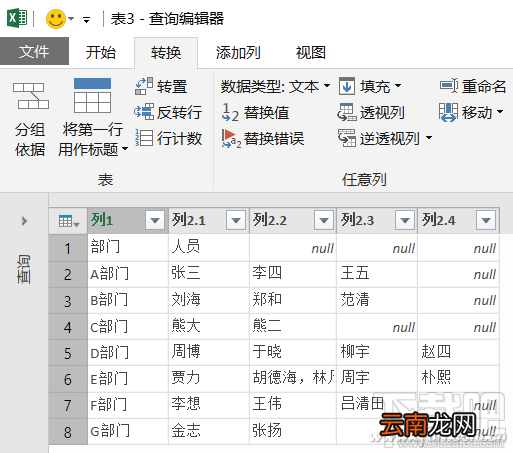Screen dimensions: 513x453
Task: Click the 透视列 button label
Action: point(382,112)
